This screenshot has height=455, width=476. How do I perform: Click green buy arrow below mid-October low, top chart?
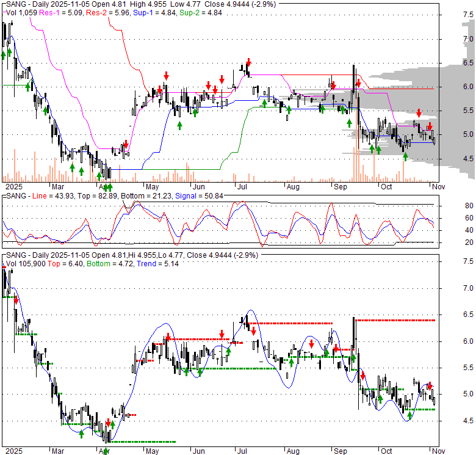click(x=405, y=157)
